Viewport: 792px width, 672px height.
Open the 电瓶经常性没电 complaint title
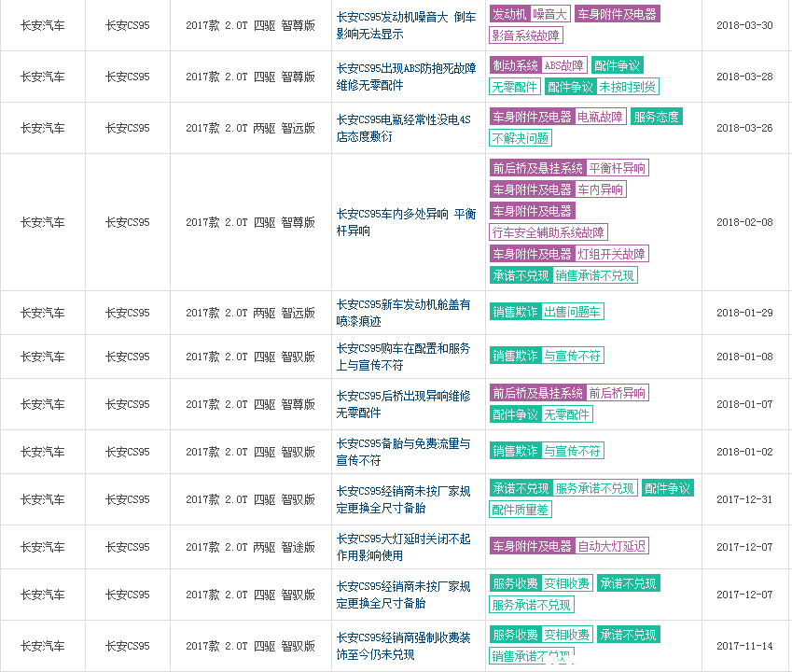(403, 127)
